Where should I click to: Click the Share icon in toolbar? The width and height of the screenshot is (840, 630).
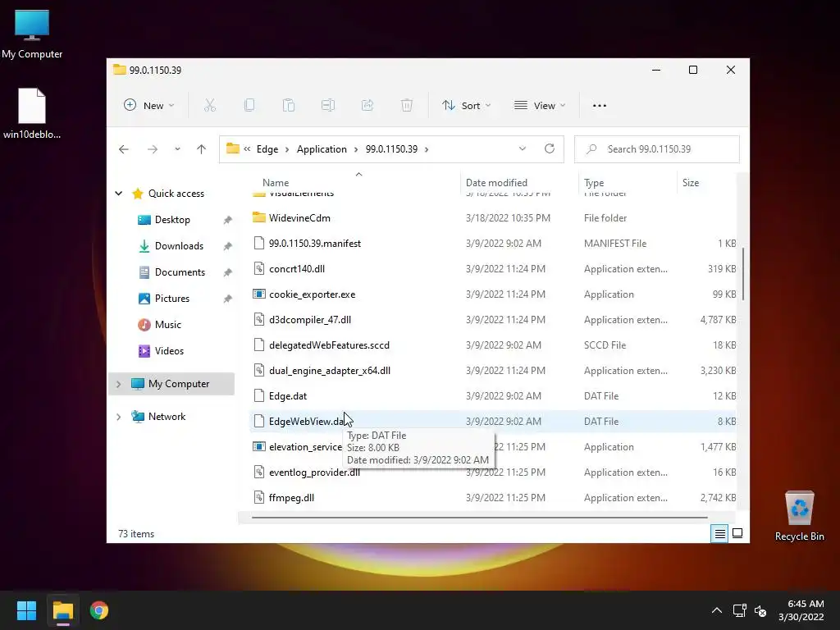[x=367, y=106]
